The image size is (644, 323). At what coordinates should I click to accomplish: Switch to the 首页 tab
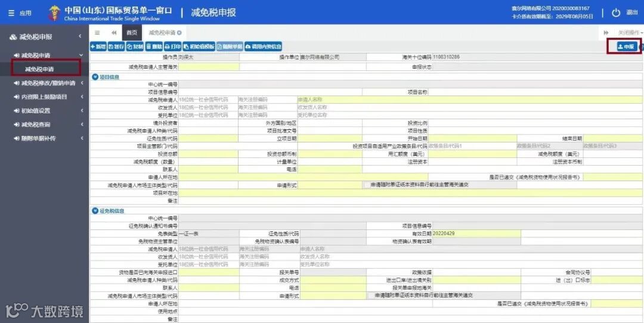[132, 33]
